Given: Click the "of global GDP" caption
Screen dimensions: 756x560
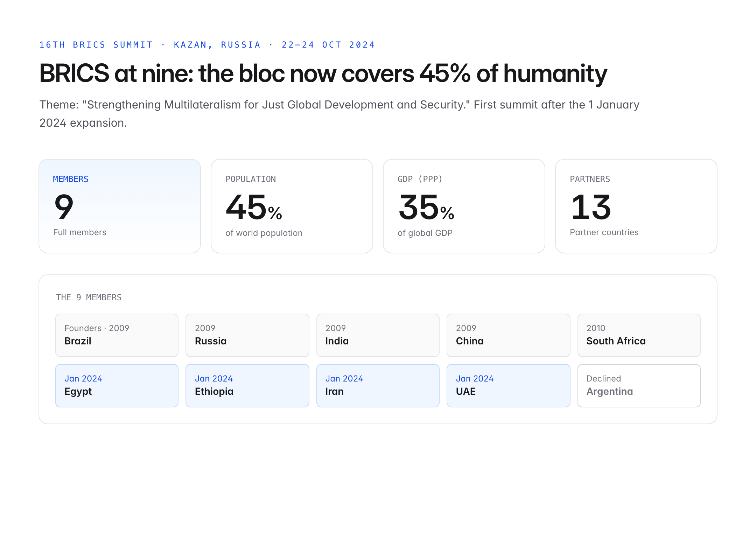Looking at the screenshot, I should click(425, 233).
